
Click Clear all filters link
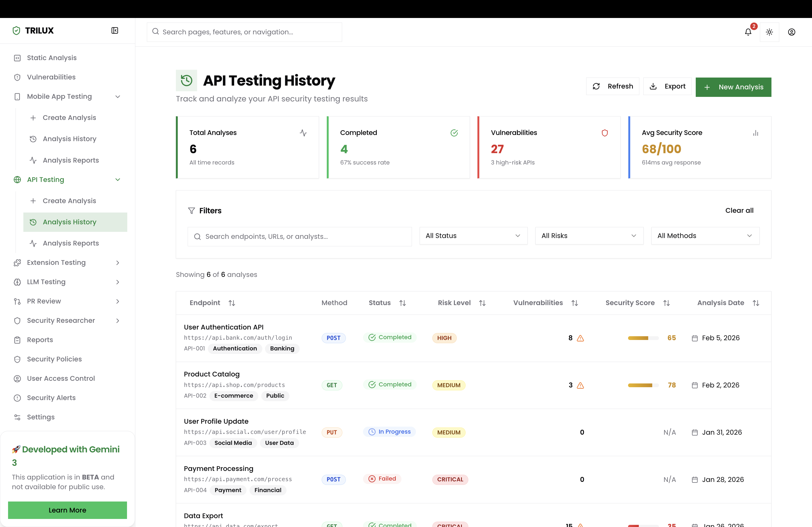point(739,210)
